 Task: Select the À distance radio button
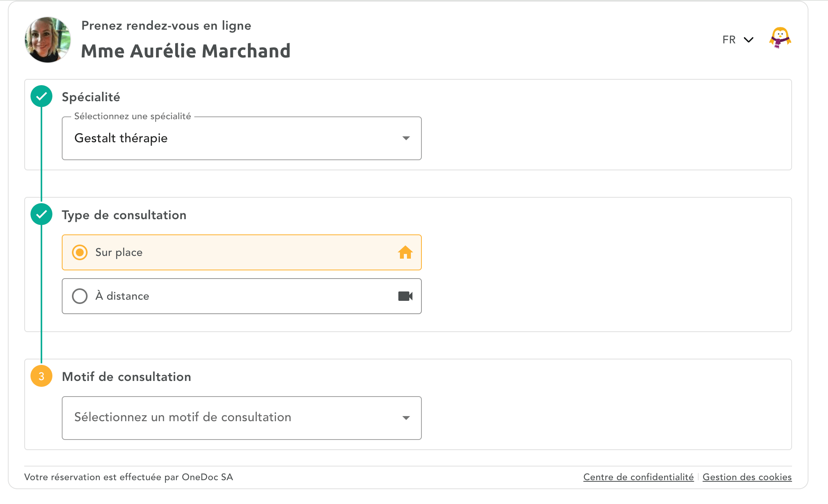click(x=80, y=296)
